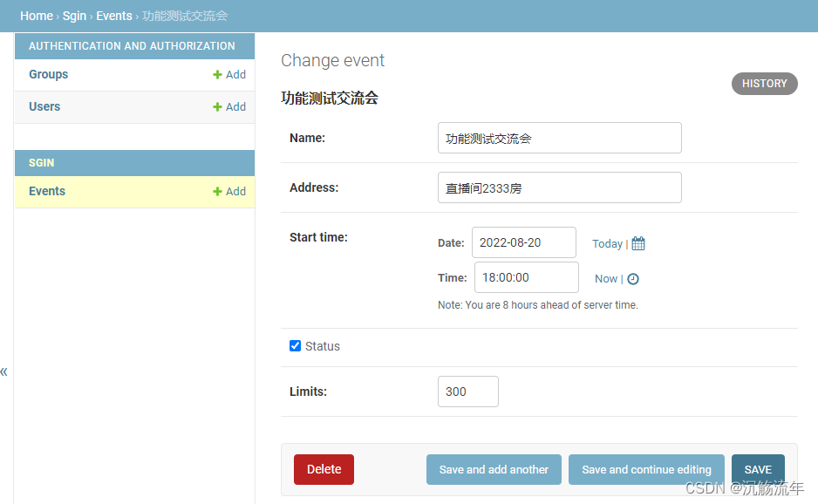Add a new Event via Add link
Screen dimensions: 818x504
(229, 192)
